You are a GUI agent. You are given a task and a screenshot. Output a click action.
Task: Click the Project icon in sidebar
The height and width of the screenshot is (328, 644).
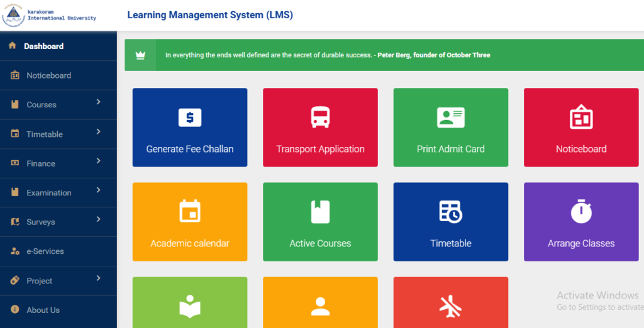15,280
